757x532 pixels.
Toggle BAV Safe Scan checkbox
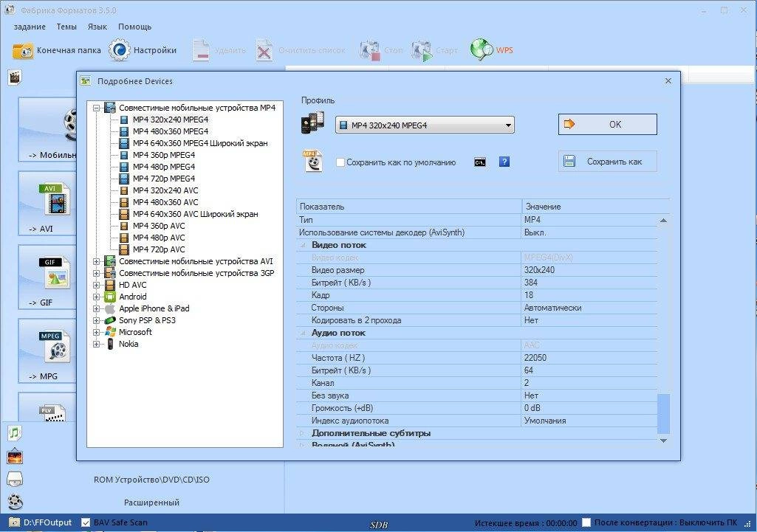86,522
